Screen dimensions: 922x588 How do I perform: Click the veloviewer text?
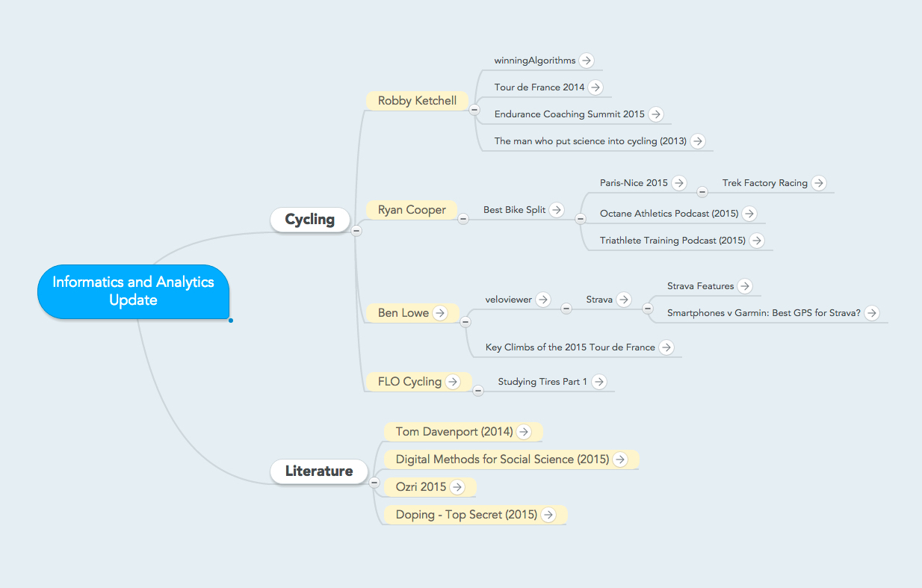tap(509, 300)
